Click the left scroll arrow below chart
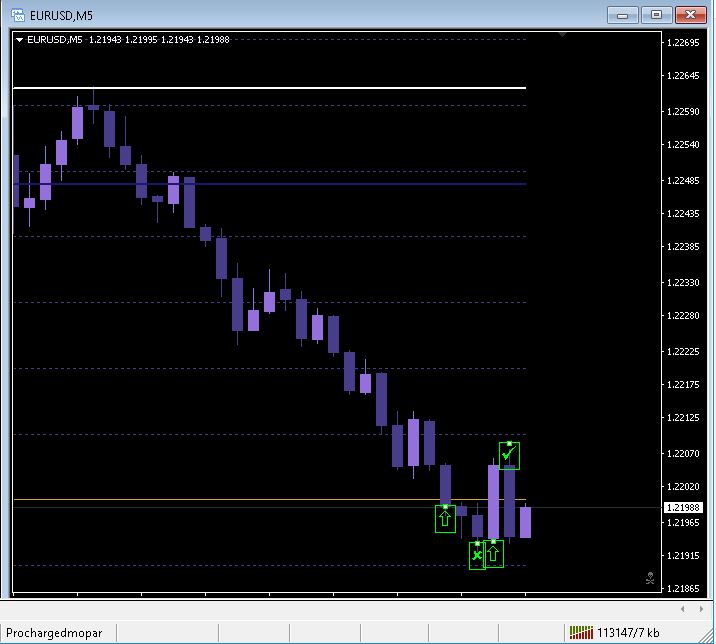Viewport: 716px width, 644px height. 683,609
